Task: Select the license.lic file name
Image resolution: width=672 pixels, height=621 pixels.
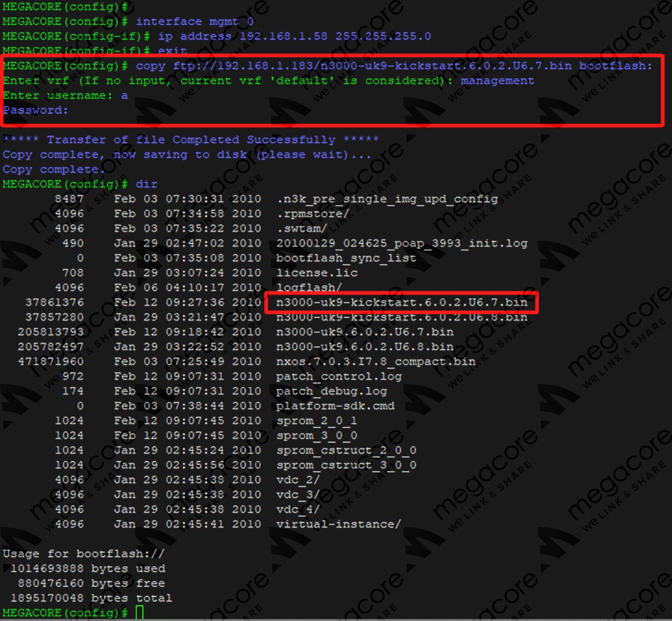Action: point(317,273)
